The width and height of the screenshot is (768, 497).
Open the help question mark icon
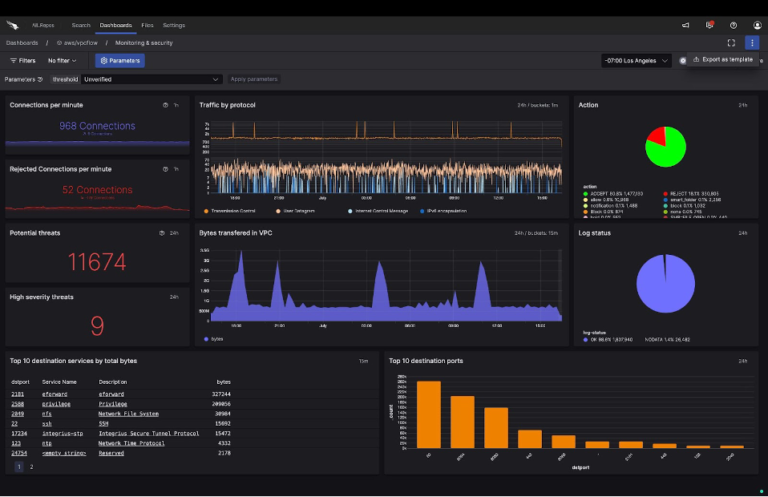coord(733,25)
